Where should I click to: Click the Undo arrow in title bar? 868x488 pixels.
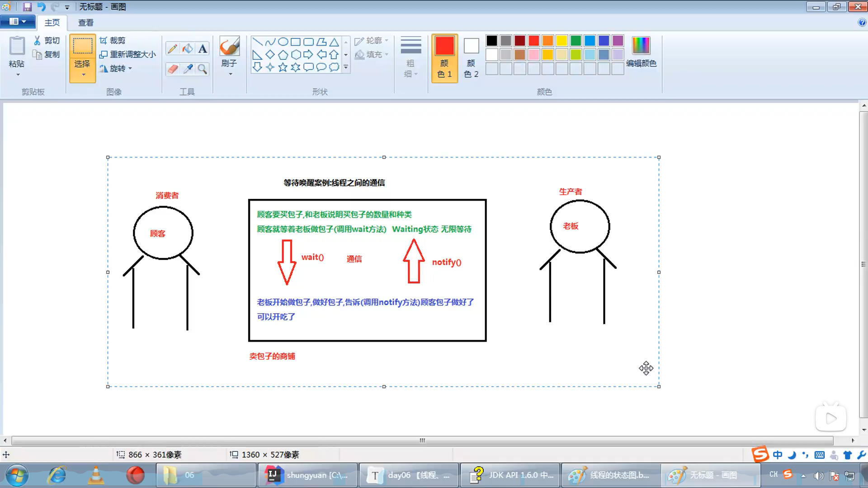coord(41,7)
